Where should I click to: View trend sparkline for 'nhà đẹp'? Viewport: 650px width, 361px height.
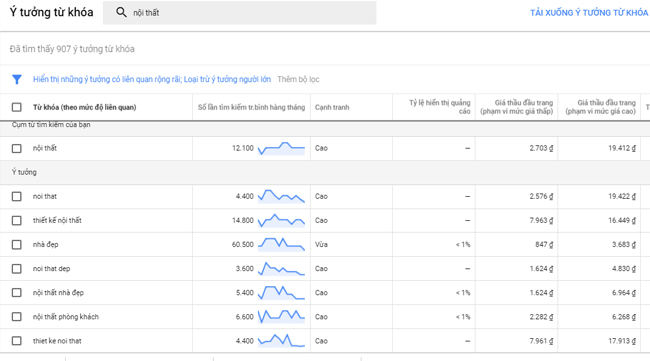pyautogui.click(x=281, y=245)
